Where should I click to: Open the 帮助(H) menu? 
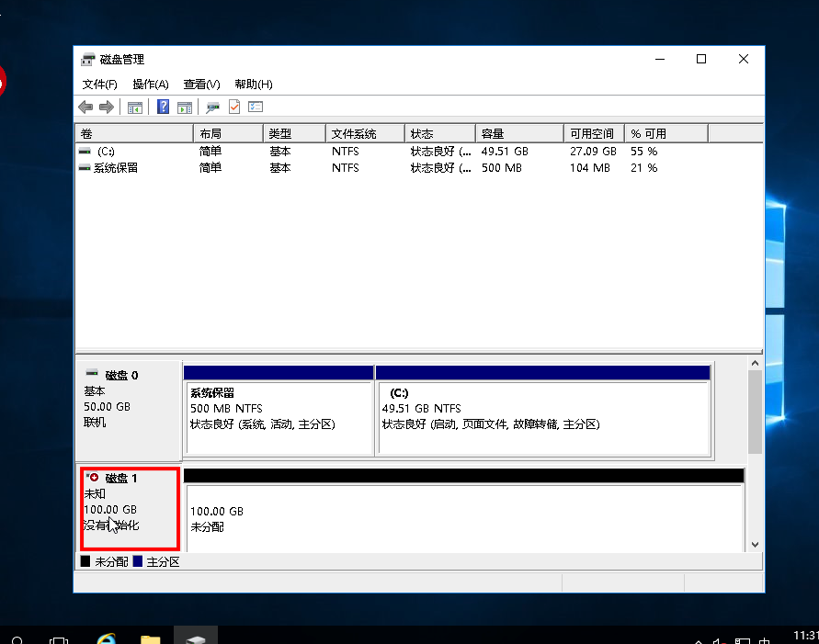[x=253, y=85]
